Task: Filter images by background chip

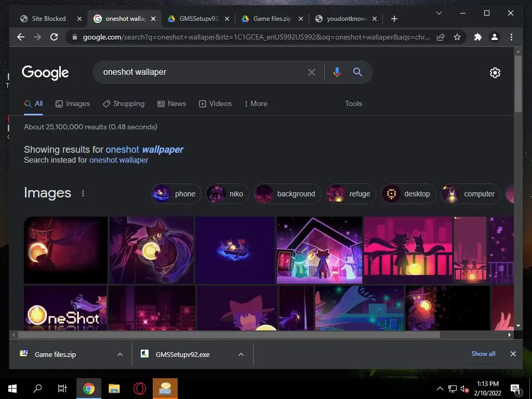Action: [x=287, y=194]
